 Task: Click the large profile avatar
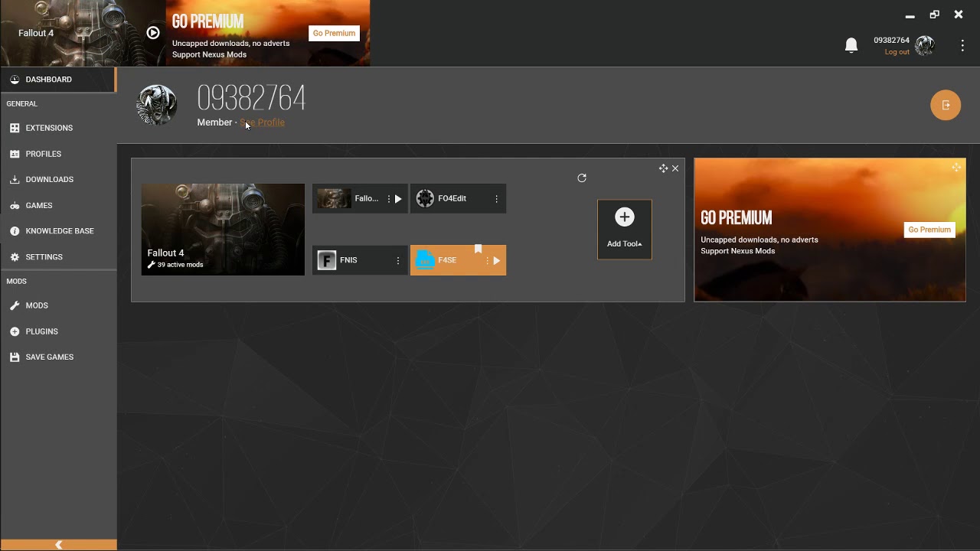157,105
